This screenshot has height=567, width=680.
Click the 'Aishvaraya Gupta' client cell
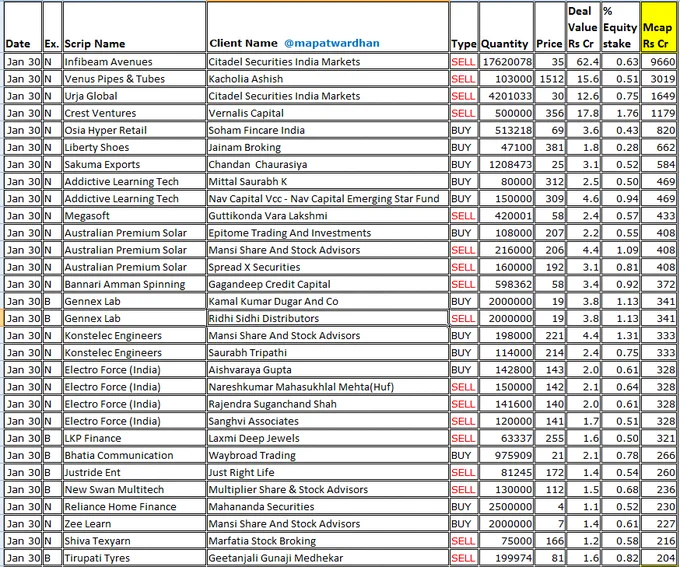click(x=328, y=370)
